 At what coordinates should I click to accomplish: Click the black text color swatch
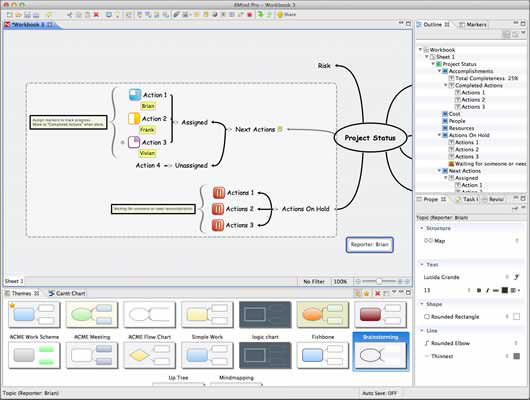[505, 290]
